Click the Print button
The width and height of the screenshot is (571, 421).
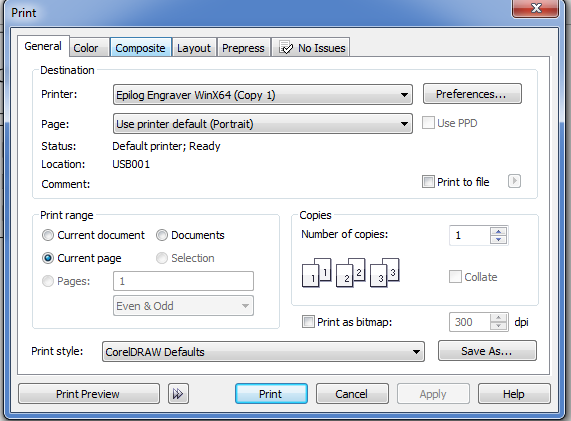coord(271,394)
